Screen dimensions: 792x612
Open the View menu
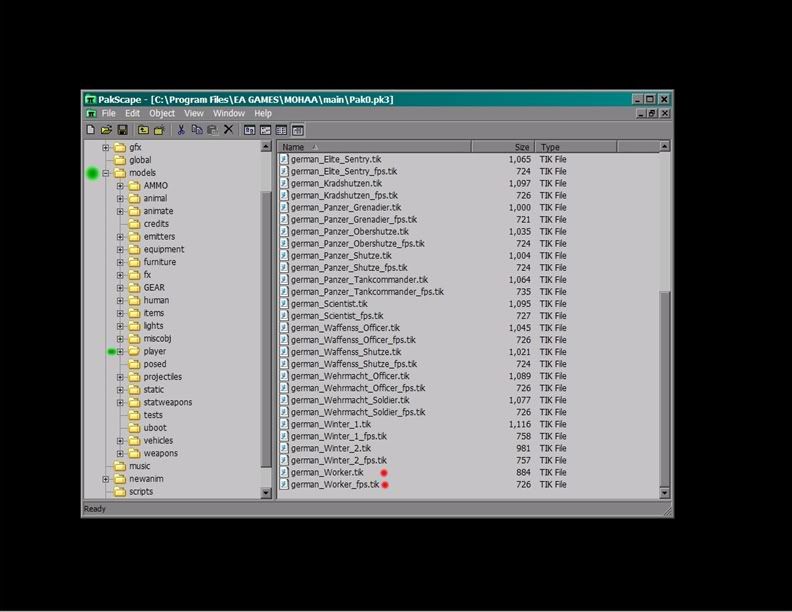[x=193, y=113]
